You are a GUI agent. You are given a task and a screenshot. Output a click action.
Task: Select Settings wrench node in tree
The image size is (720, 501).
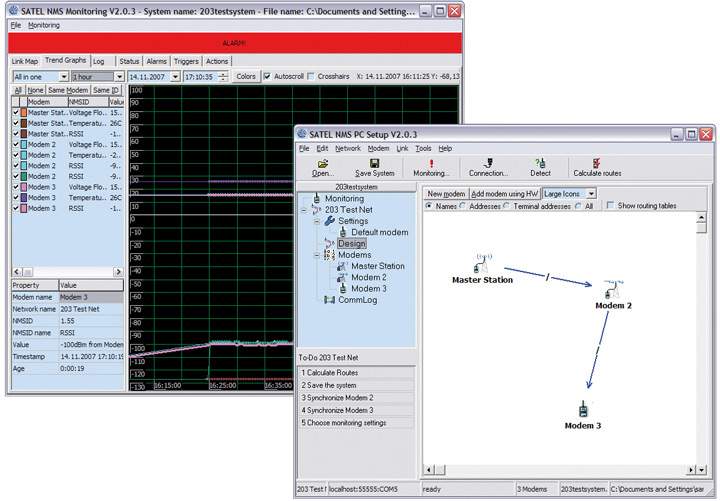point(353,221)
